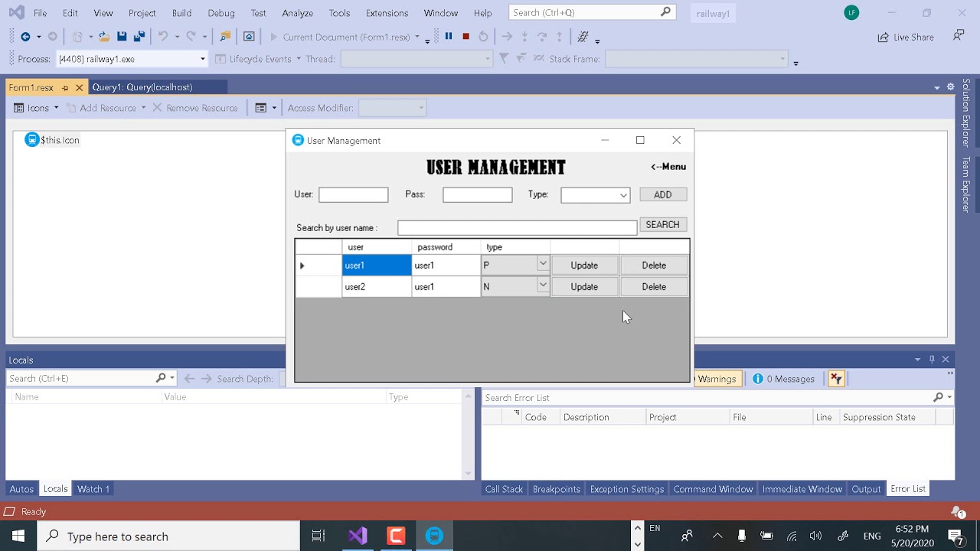Open the Solution Explorer side tab

point(966,113)
